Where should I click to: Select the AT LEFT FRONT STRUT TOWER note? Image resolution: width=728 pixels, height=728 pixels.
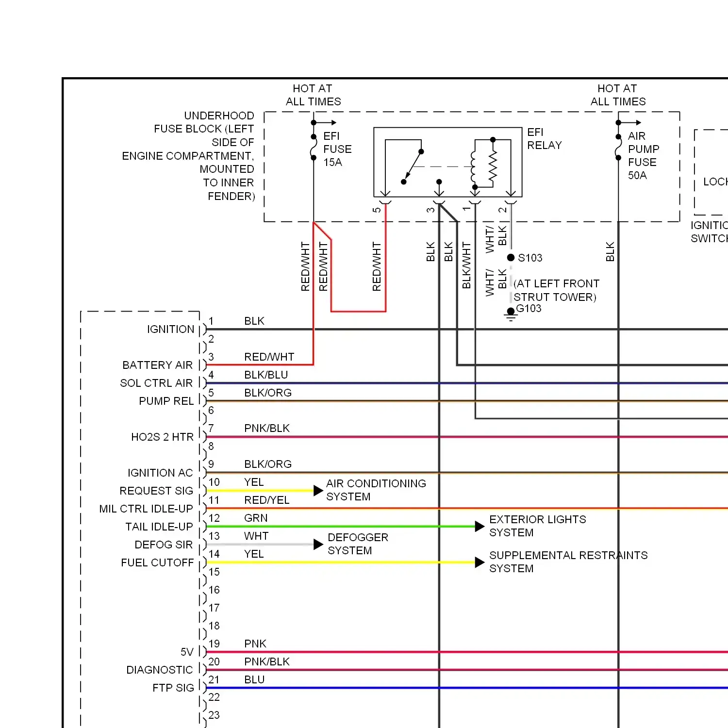pos(556,290)
